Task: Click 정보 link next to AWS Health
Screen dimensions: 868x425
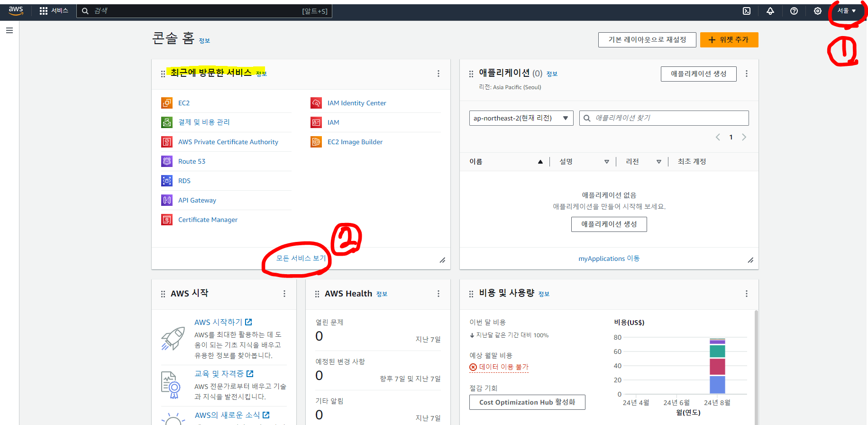Action: point(382,294)
